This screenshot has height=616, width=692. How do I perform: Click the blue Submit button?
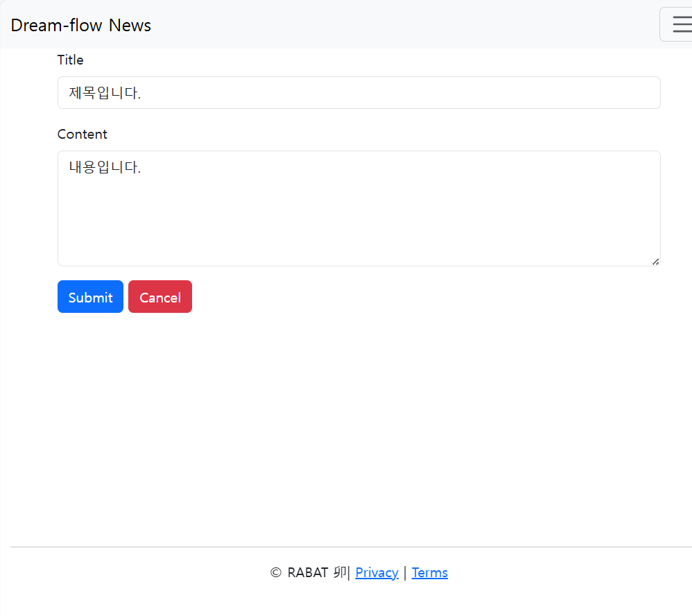point(90,297)
